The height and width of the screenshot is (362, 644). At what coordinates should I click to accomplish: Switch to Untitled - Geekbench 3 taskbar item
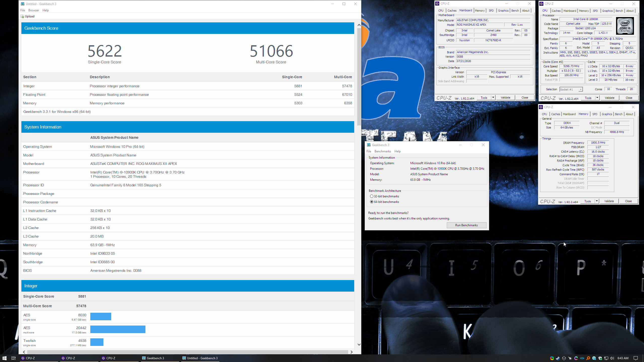200,358
